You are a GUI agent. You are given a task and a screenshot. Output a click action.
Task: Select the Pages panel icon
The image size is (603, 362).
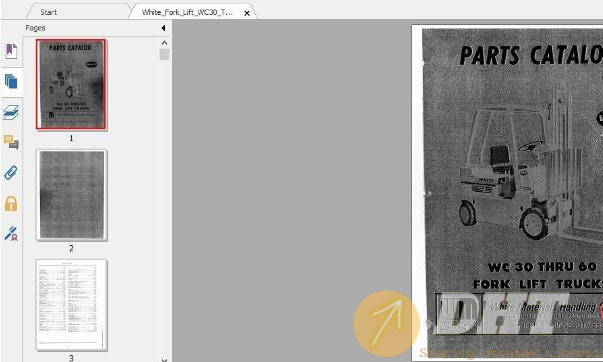pos(11,82)
